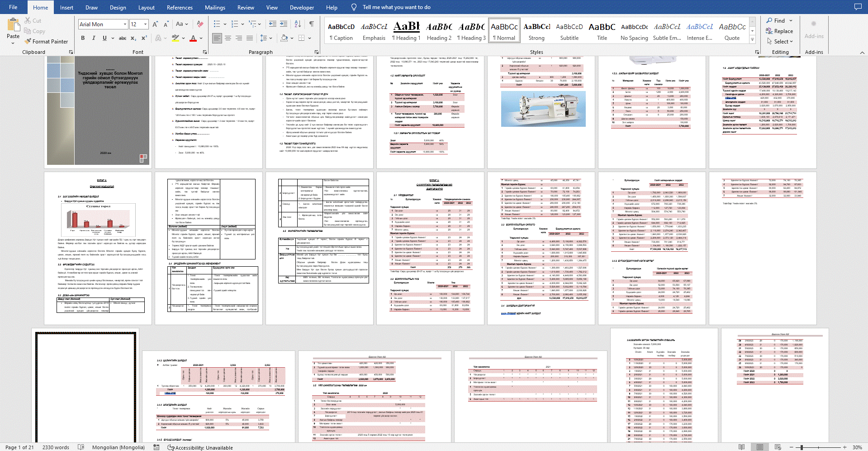868x451 pixels.
Task: Click the Paste icon
Action: tap(13, 25)
